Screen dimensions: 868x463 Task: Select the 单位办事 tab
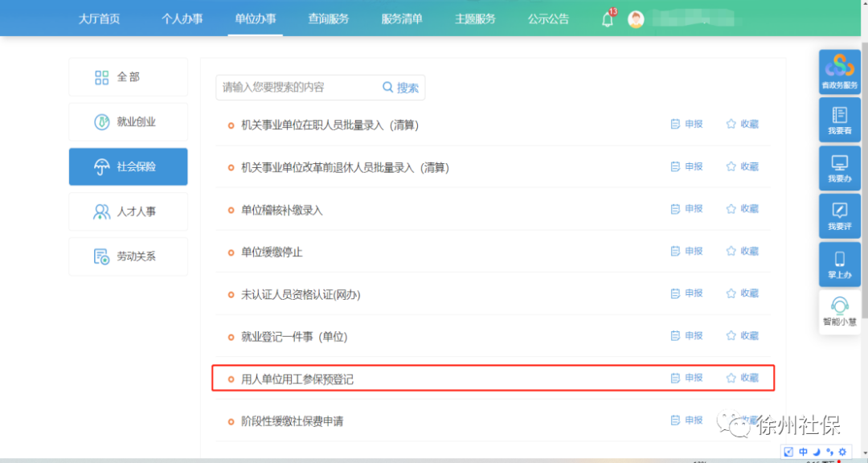256,18
